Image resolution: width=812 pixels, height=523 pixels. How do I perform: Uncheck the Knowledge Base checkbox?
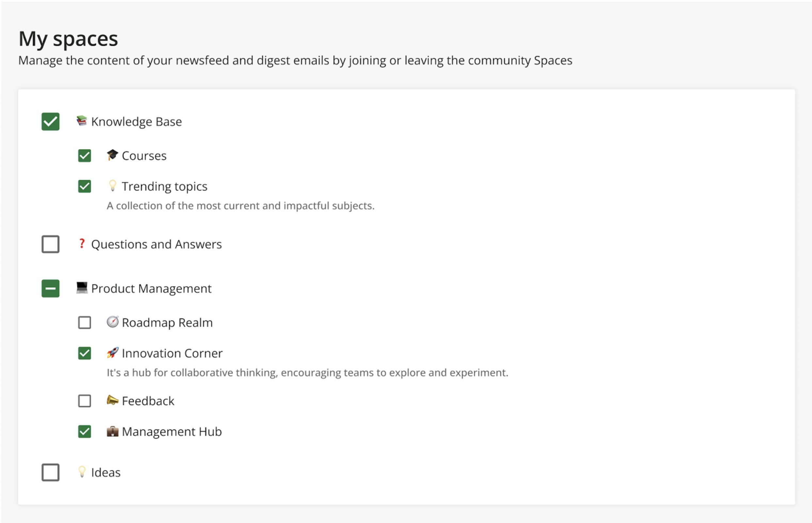50,121
